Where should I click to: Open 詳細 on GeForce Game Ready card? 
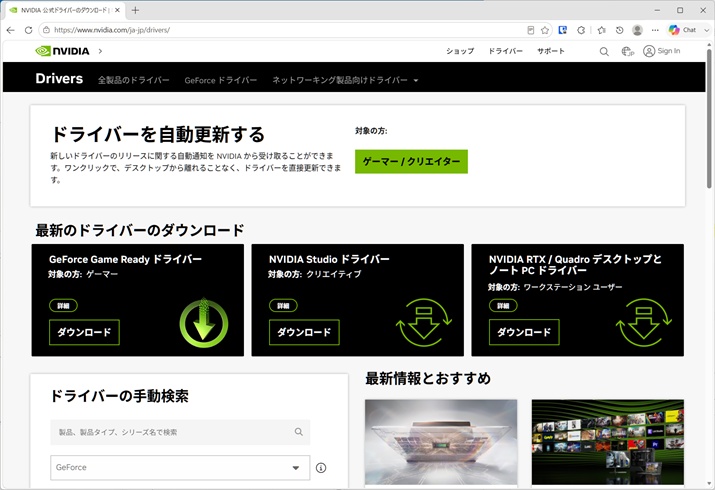click(x=63, y=305)
